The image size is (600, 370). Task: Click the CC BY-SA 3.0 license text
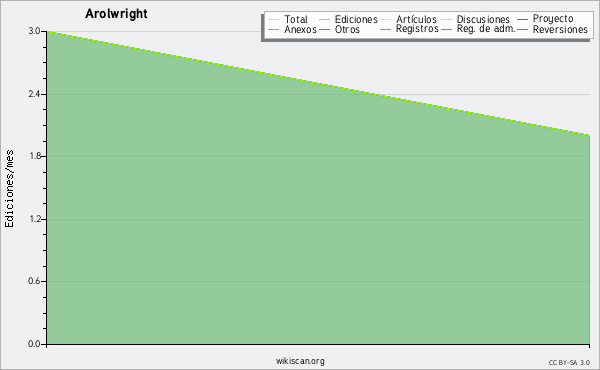tap(569, 363)
